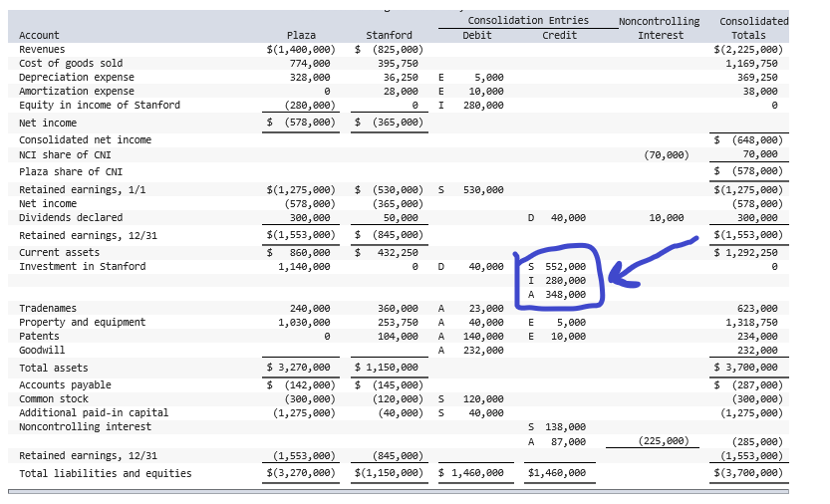Click Property and equipment label
Screen dimensions: 830x504
82,322
